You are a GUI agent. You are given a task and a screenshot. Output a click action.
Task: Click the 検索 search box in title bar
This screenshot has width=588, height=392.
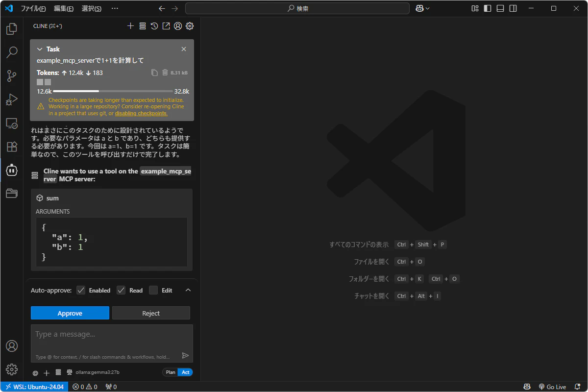[x=297, y=8]
